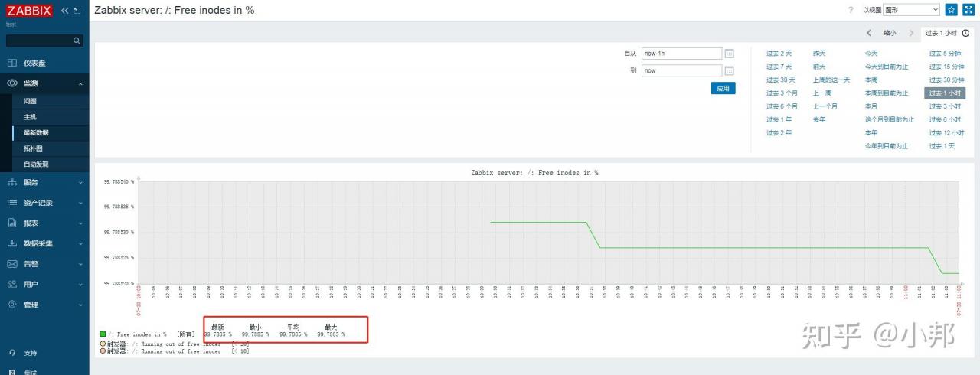The image size is (980, 375).
Task: Select 过去 15 分钟 time range
Action: (946, 67)
